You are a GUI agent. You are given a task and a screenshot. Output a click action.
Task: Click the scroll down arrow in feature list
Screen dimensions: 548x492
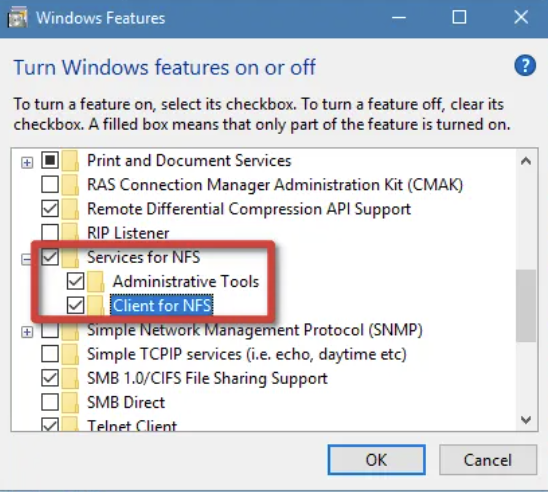pyautogui.click(x=526, y=419)
